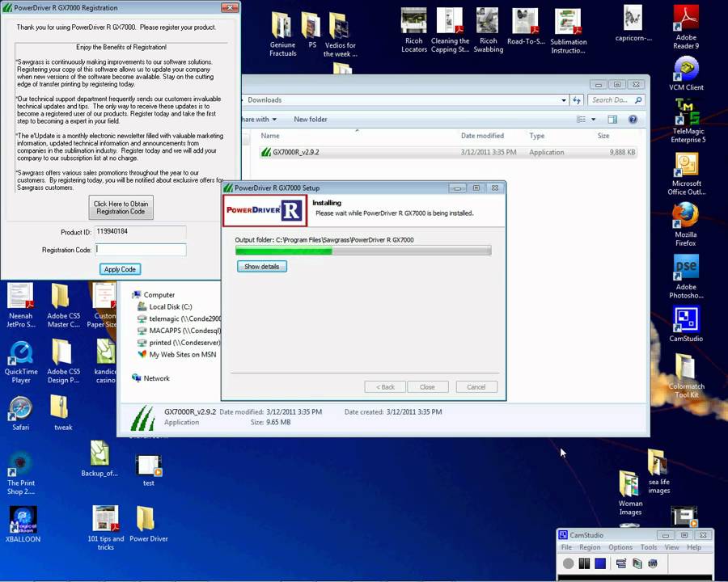Image resolution: width=728 pixels, height=582 pixels.
Task: Click the CamStudio record-to-AVI icon
Action: click(637, 563)
